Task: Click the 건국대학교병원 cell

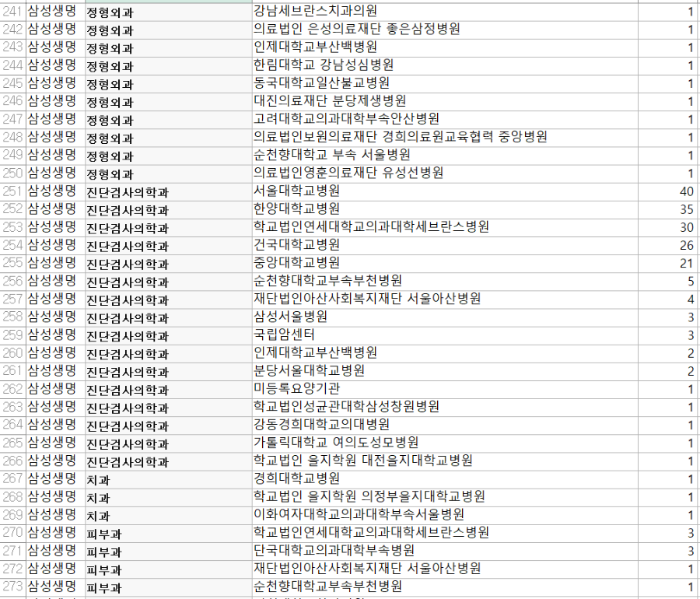Action: click(445, 246)
